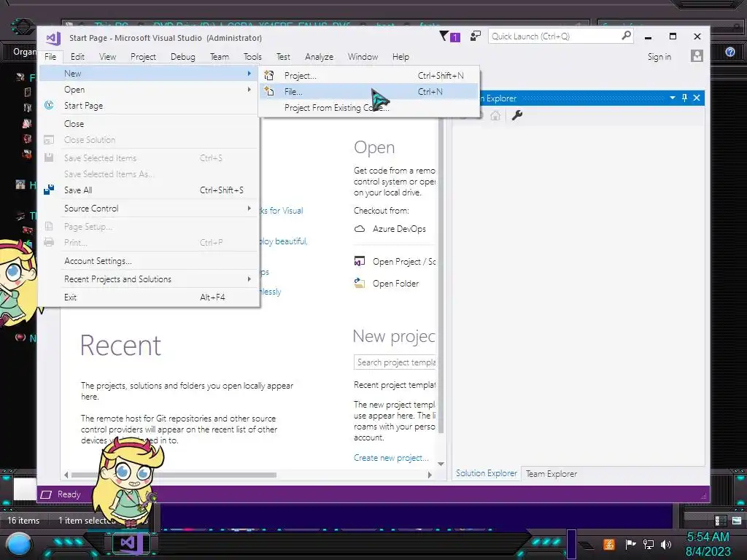Click the Quick Launch search magnifier
Viewport: 747px width, 560px height.
click(x=626, y=36)
